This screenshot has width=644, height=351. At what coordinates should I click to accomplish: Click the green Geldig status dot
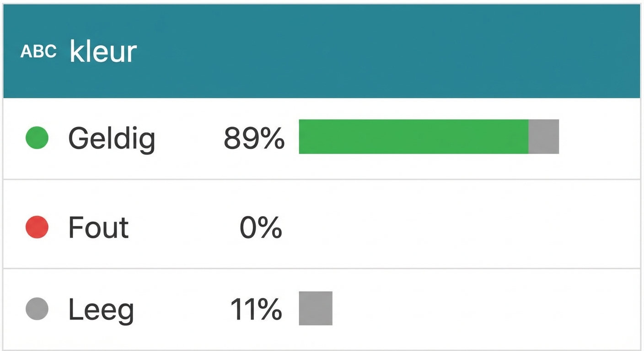pos(37,138)
